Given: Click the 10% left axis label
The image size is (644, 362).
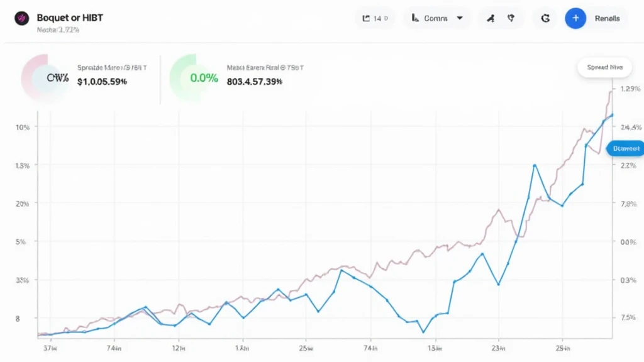Looking at the screenshot, I should pos(23,127).
